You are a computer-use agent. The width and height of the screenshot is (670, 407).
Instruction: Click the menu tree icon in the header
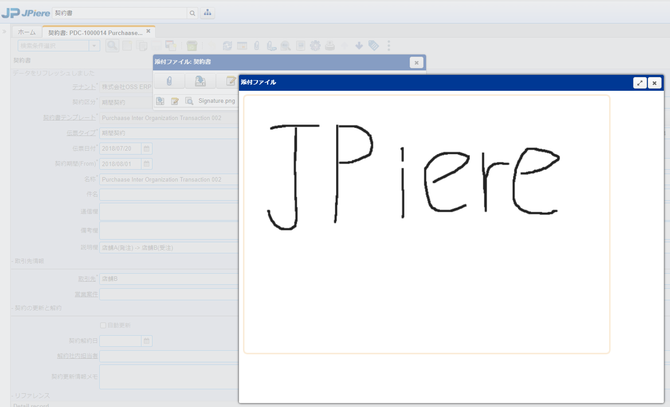(207, 13)
